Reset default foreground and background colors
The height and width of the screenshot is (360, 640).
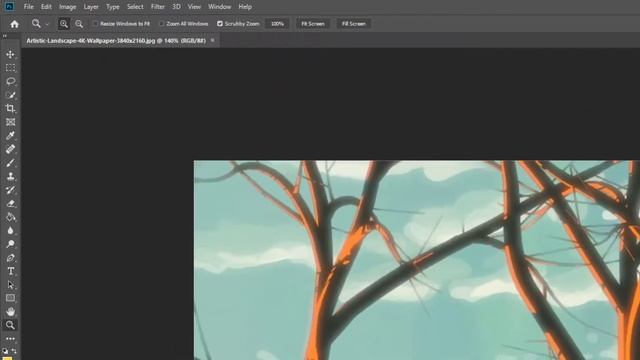click(x=5, y=351)
